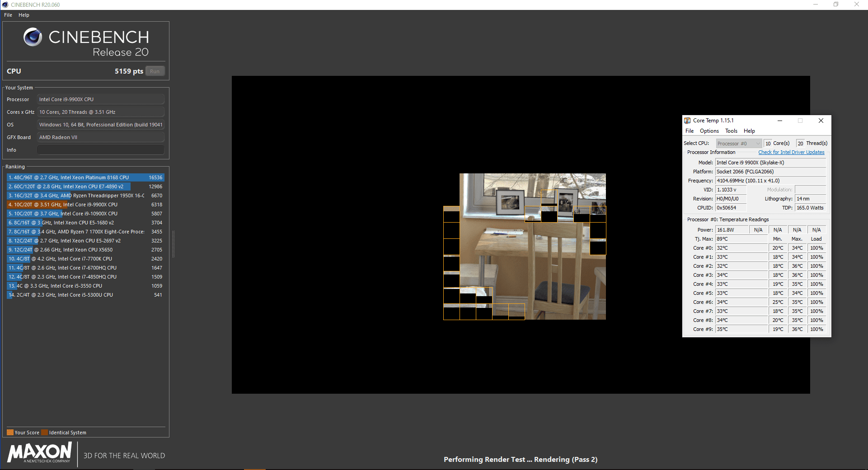Select ranking row Intel Core i5-3550
Viewport: 868px width, 470px height.
click(85, 286)
